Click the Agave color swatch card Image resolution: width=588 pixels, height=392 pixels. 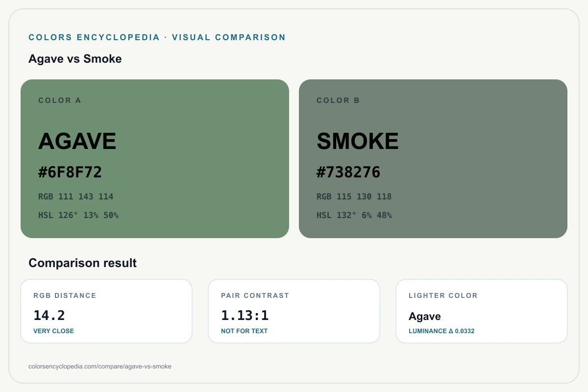155,159
